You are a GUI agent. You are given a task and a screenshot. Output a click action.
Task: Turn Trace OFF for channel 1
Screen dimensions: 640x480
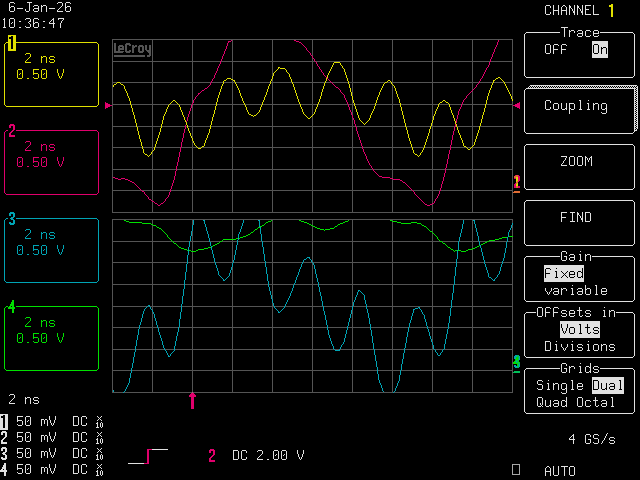click(x=555, y=49)
